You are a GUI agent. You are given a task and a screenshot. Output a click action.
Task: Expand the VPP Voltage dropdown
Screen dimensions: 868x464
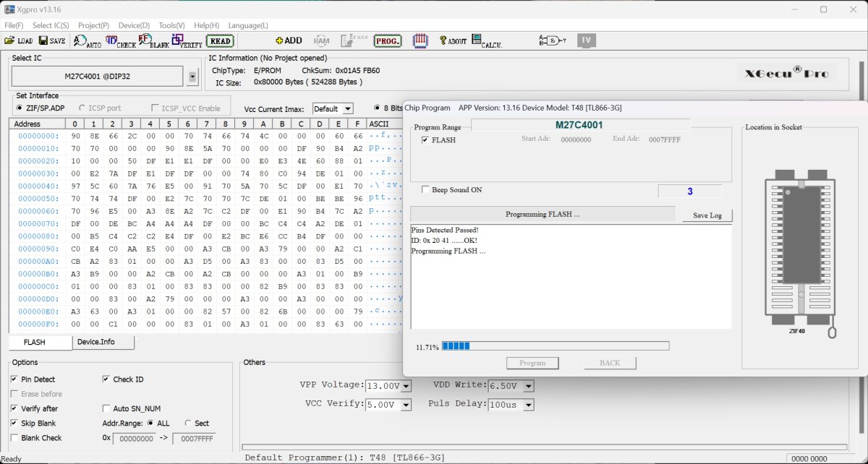tap(406, 386)
